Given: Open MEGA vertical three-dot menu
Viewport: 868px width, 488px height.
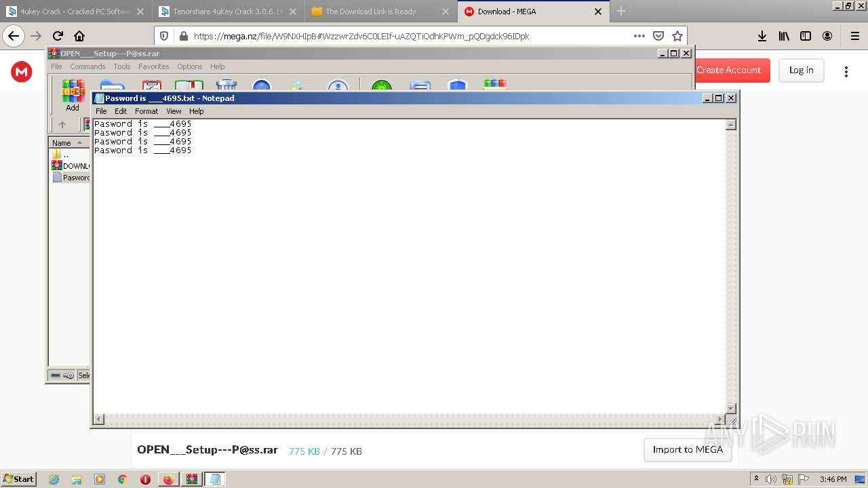Looking at the screenshot, I should (846, 71).
